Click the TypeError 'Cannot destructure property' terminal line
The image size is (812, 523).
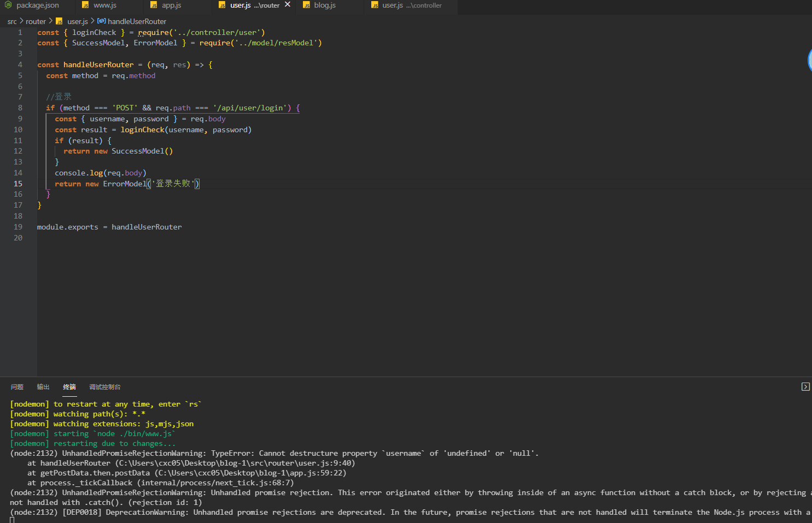tap(274, 454)
